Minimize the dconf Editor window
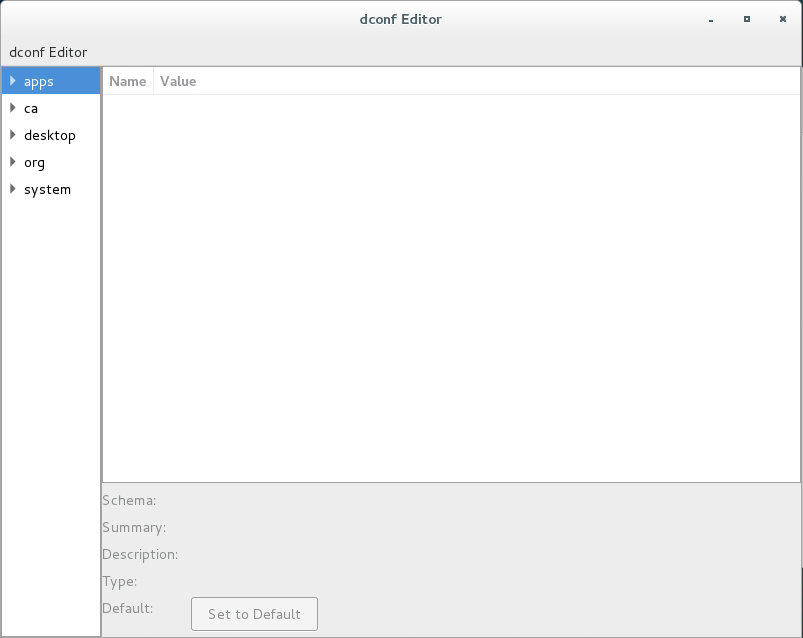 tap(711, 19)
